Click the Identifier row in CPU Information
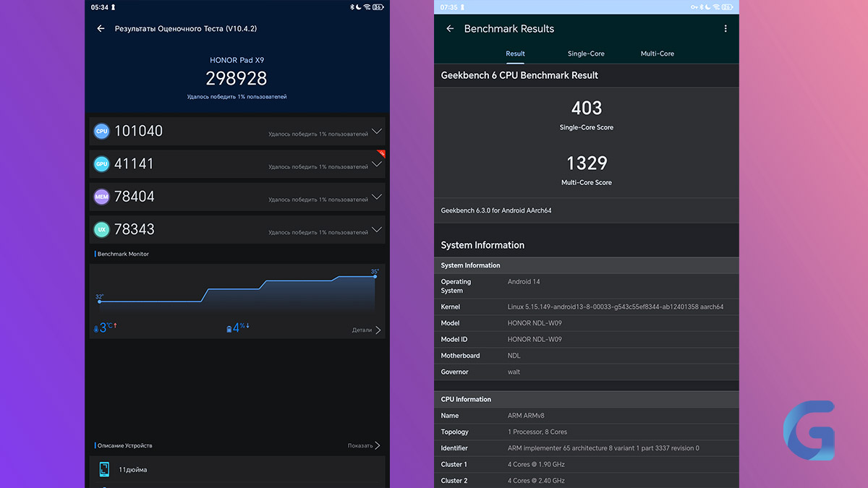The width and height of the screenshot is (868, 488). coord(587,448)
